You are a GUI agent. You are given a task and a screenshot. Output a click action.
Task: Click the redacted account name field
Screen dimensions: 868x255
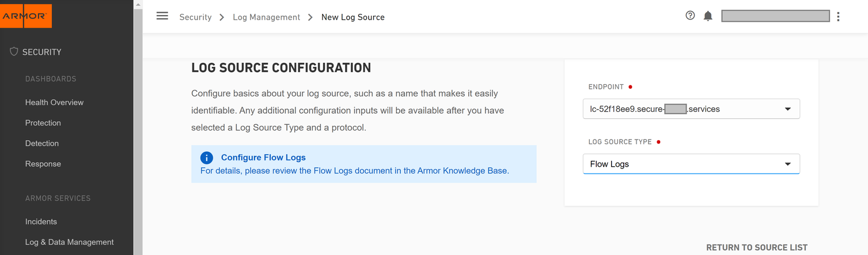[775, 16]
